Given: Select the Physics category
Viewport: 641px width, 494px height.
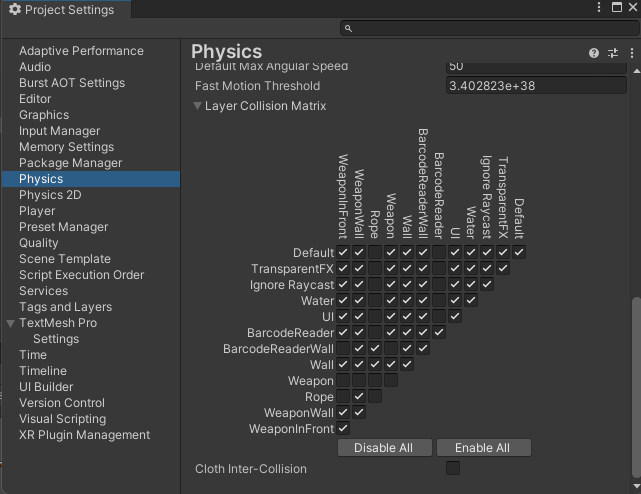Looking at the screenshot, I should pyautogui.click(x=91, y=179).
